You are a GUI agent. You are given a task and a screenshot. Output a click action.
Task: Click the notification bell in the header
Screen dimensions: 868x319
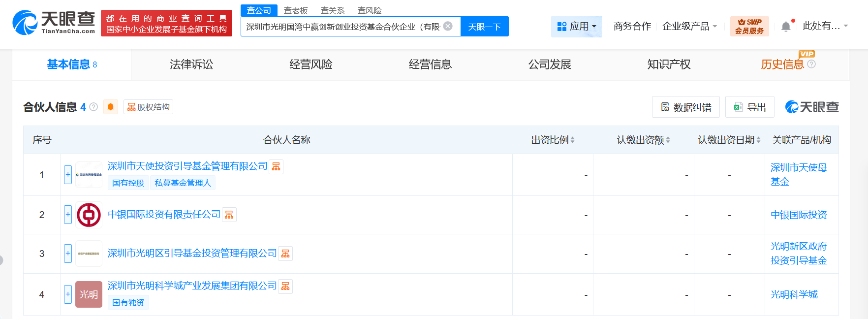point(786,27)
